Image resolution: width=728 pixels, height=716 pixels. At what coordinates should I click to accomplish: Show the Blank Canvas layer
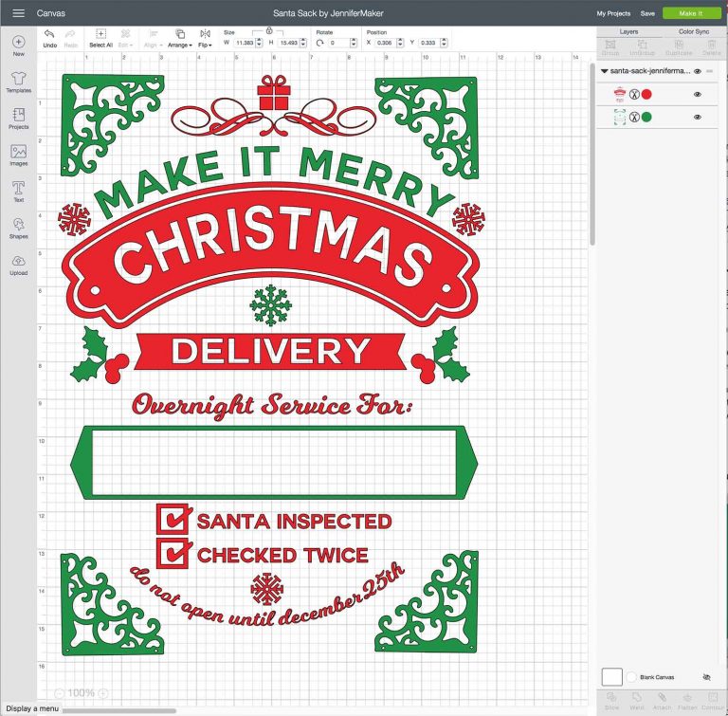click(706, 677)
